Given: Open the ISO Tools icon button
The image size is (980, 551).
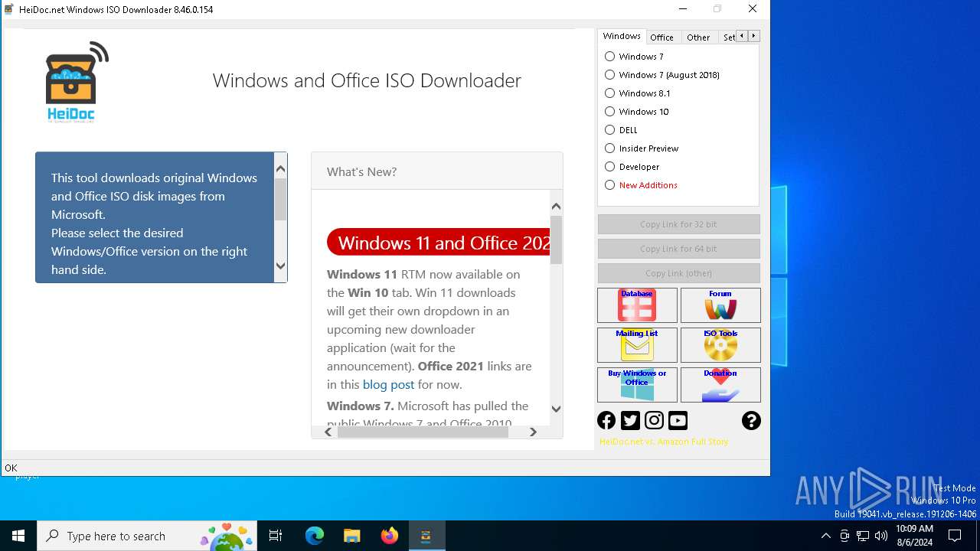Looking at the screenshot, I should pos(720,345).
